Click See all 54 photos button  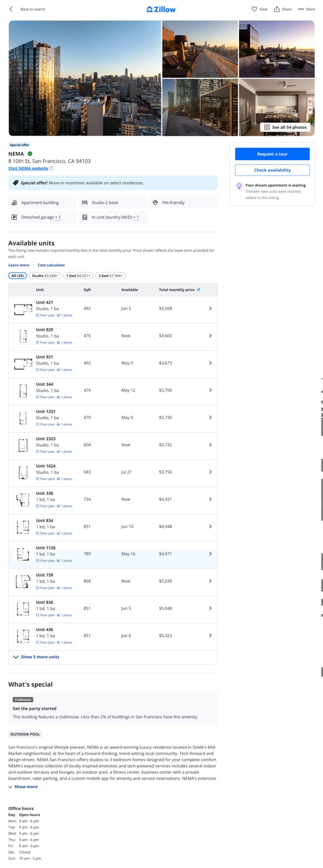click(x=285, y=127)
